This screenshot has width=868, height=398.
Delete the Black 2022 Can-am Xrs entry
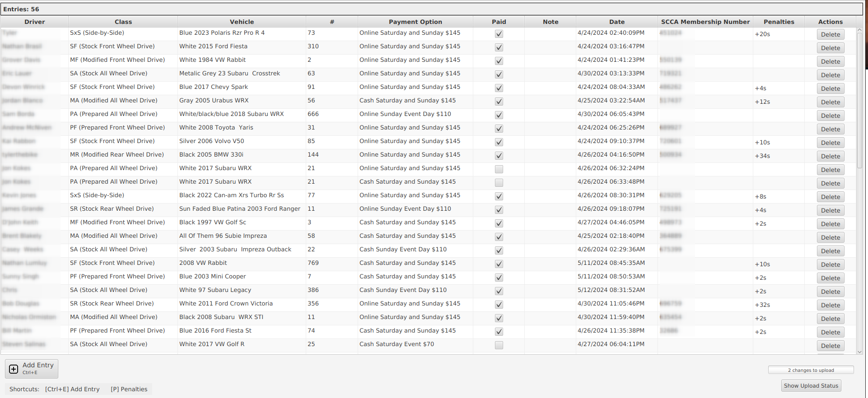pos(831,197)
